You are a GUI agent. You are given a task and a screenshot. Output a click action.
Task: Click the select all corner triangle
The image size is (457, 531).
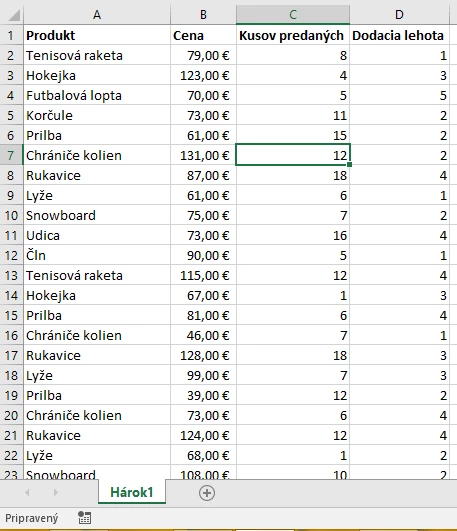pos(12,15)
